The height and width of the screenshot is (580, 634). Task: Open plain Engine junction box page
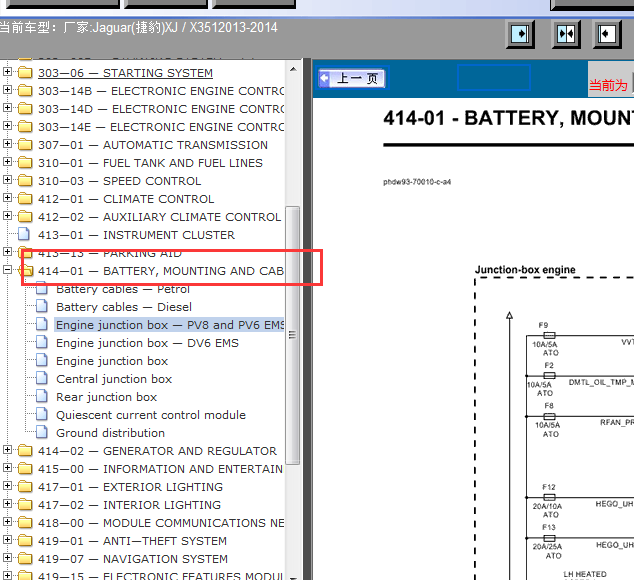(112, 361)
